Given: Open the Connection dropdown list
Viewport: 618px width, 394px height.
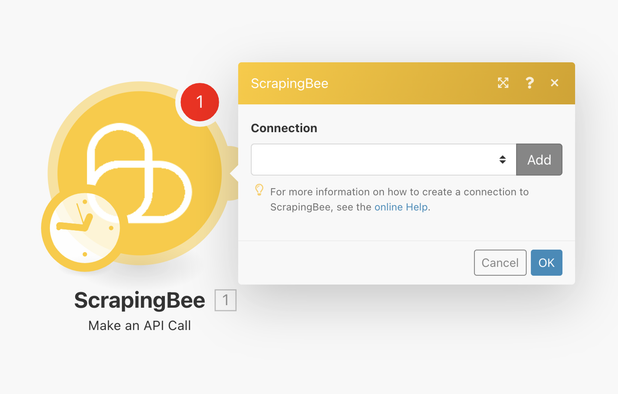Looking at the screenshot, I should coord(383,160).
